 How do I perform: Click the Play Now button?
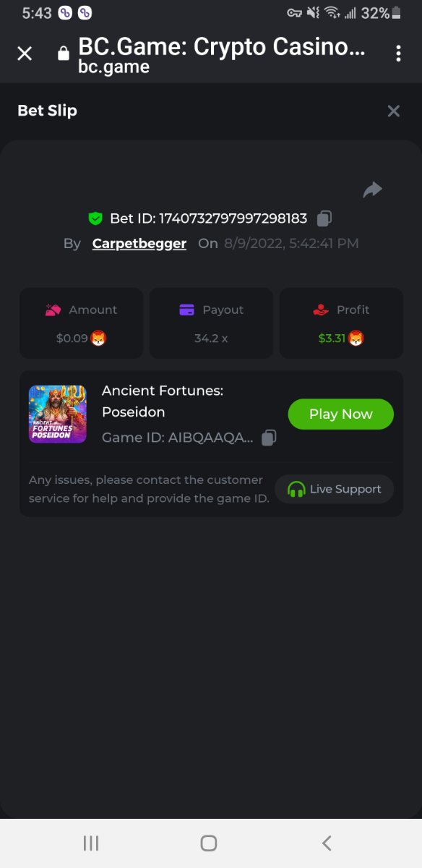click(x=341, y=414)
